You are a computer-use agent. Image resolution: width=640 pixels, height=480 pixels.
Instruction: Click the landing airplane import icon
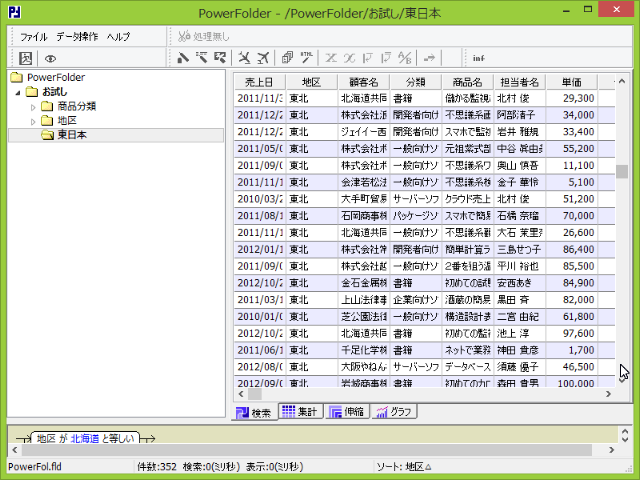pos(244,58)
